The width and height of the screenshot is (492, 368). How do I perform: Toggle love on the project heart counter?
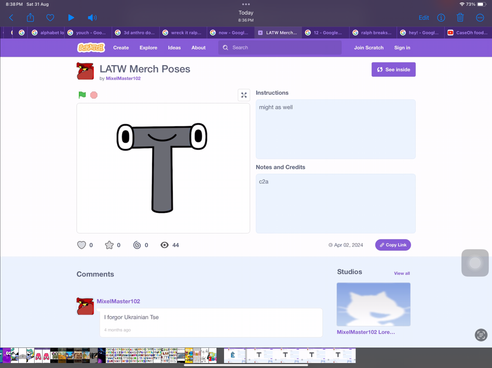(x=82, y=245)
